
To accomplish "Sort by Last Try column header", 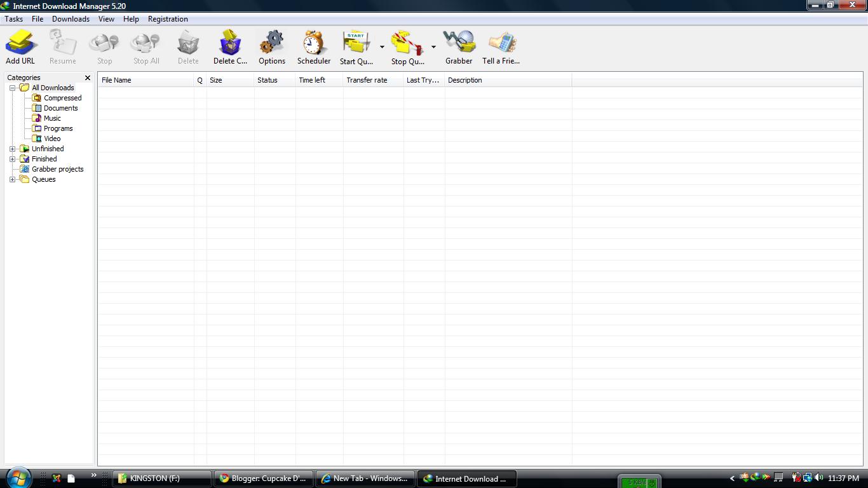I will coord(424,80).
